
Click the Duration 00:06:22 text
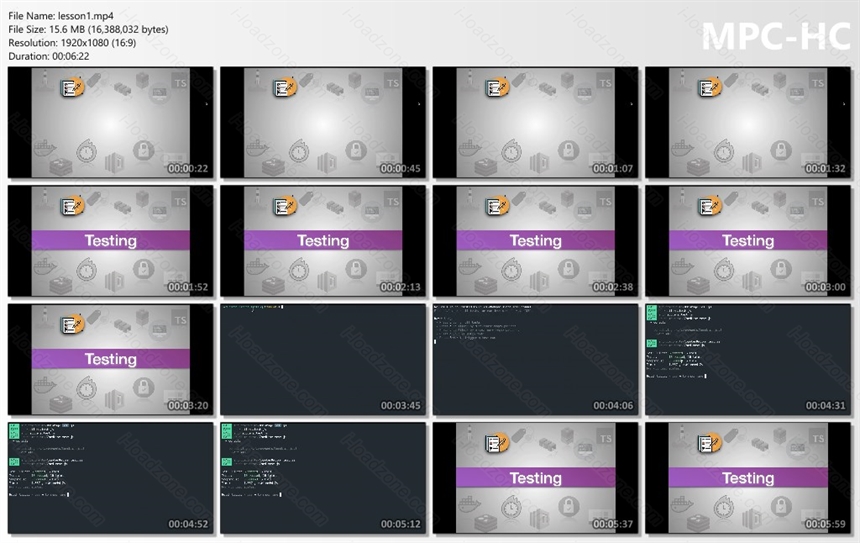(x=49, y=56)
